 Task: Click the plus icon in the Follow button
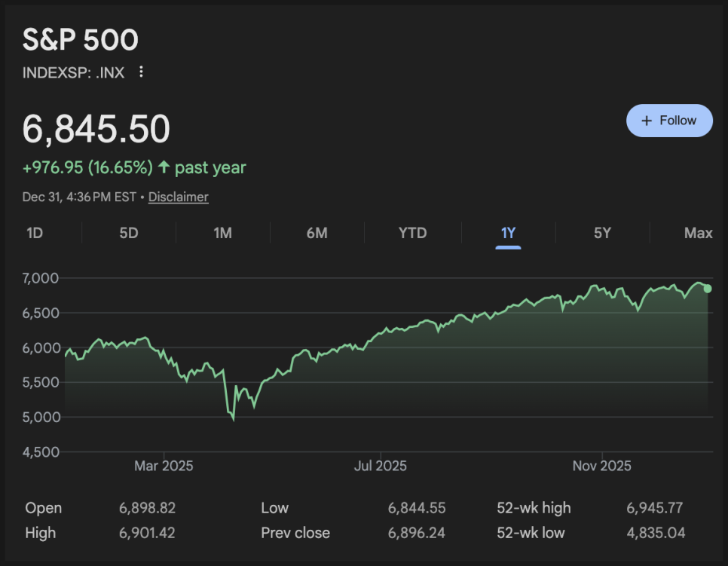point(646,121)
